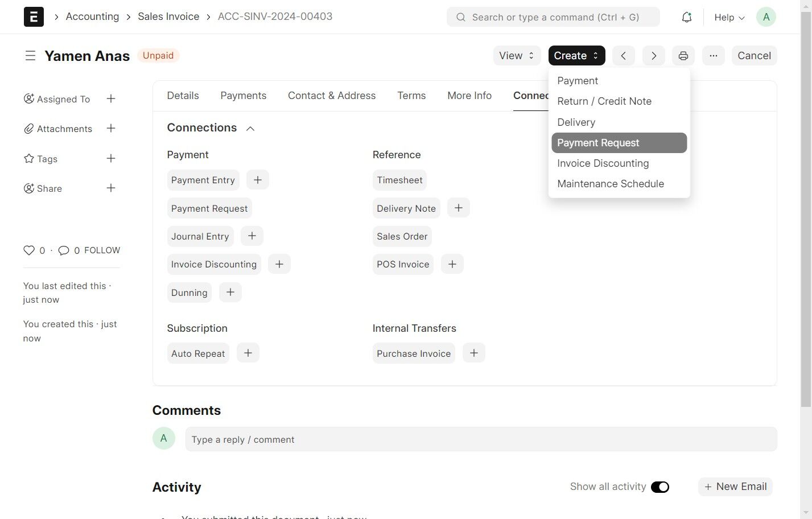Open the Terms tab
Viewport: 812px width, 519px height.
pyautogui.click(x=411, y=96)
